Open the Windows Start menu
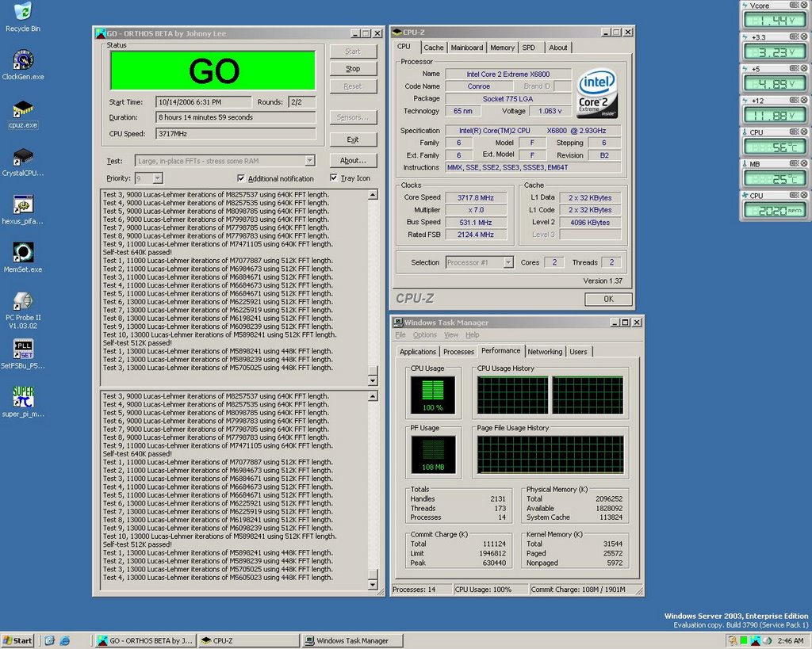 point(17,641)
